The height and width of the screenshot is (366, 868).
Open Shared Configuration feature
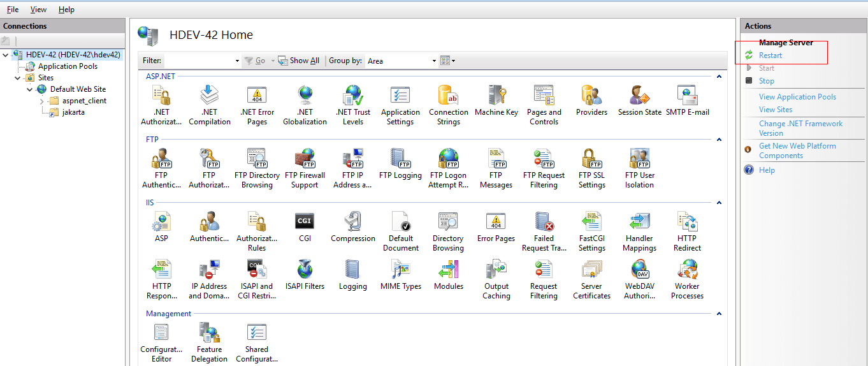pyautogui.click(x=257, y=342)
